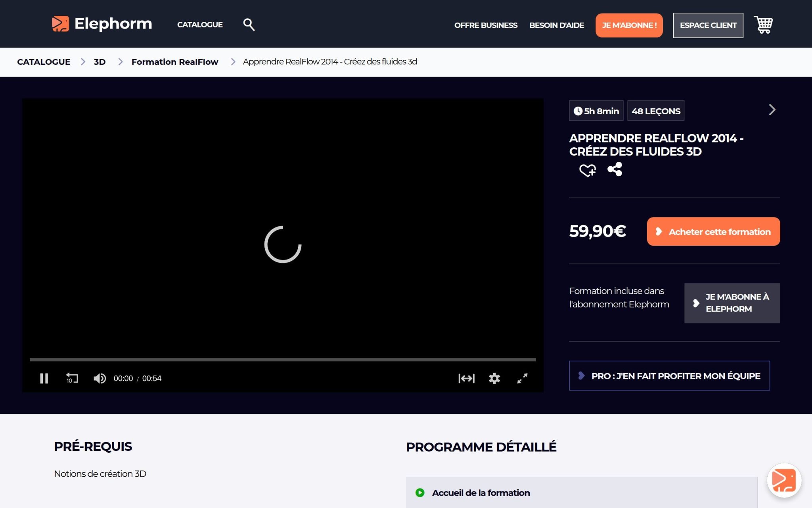
Task: Click the 59,90€ price text
Action: [598, 231]
